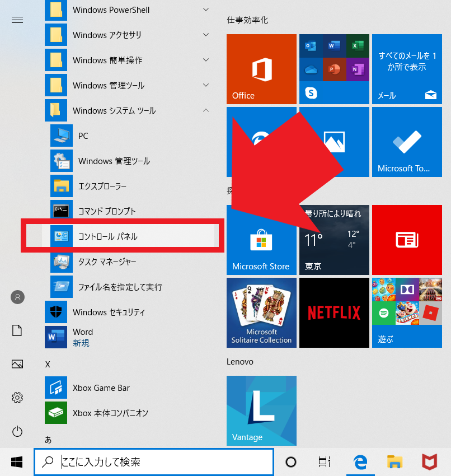
Task: Open the PowerPoint icon in Office apps tile
Action: click(x=334, y=69)
